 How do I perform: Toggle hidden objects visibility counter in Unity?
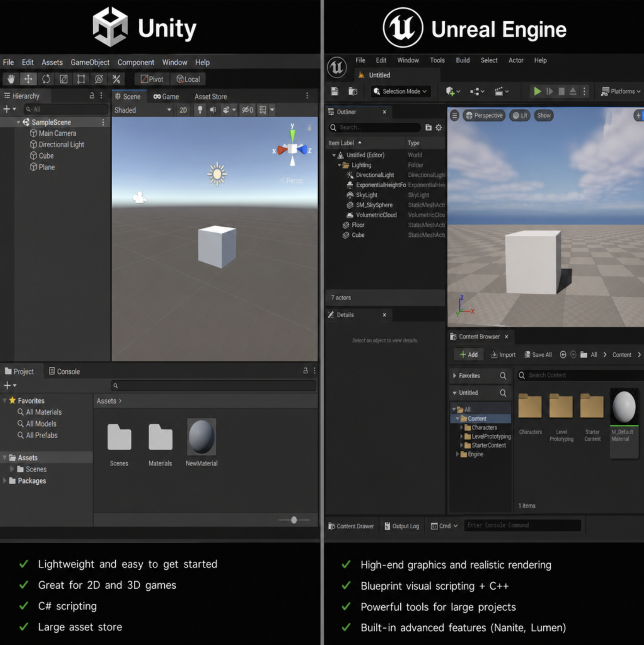[x=247, y=110]
